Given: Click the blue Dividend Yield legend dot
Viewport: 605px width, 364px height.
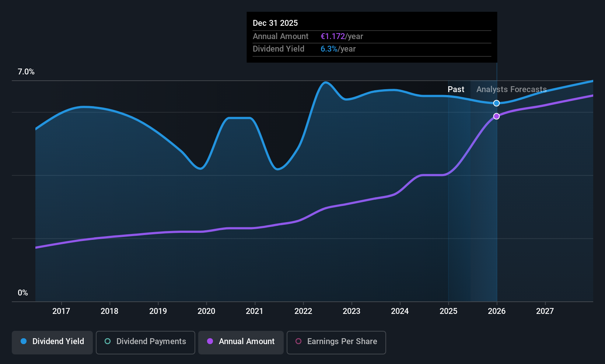Looking at the screenshot, I should (24, 341).
